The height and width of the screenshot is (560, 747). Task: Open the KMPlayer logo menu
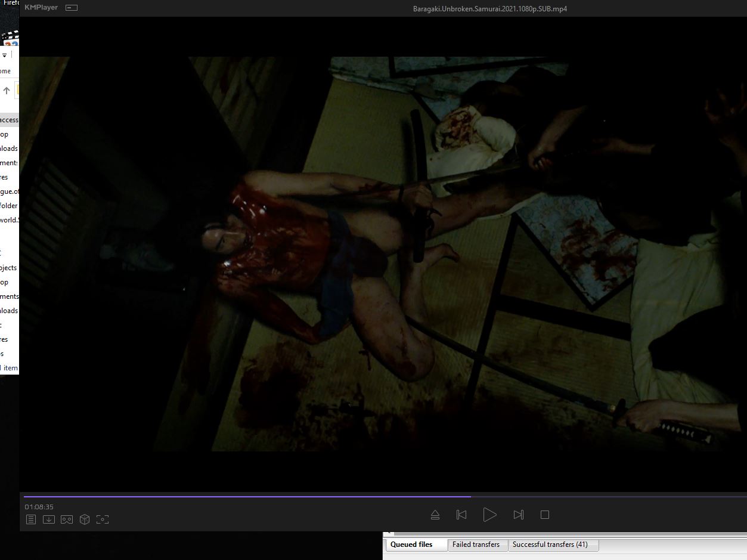(x=41, y=8)
